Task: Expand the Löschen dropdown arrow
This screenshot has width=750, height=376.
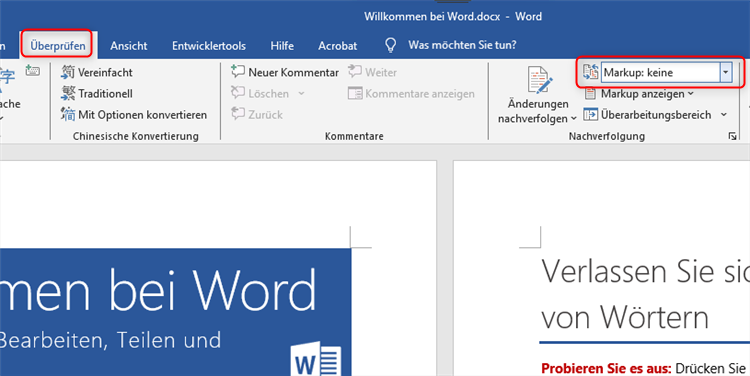Action: (301, 93)
